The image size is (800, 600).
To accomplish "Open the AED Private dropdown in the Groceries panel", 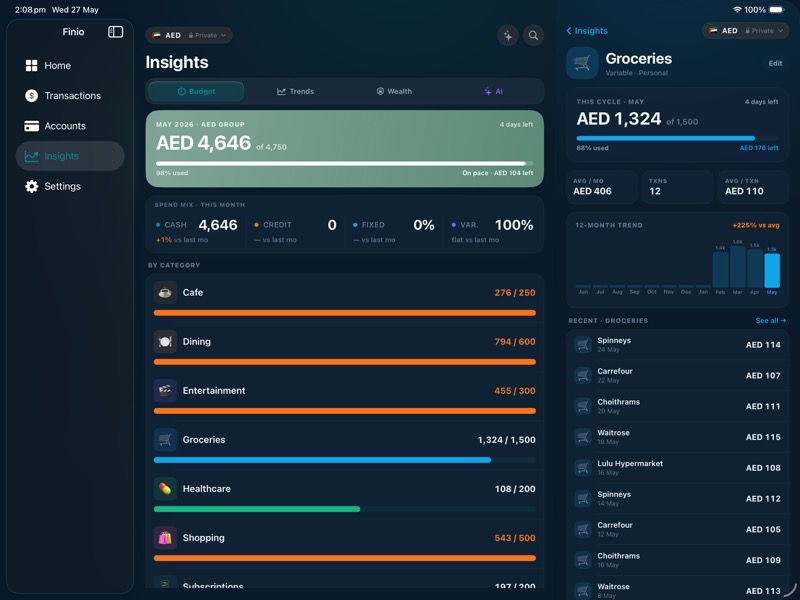I will pos(745,31).
